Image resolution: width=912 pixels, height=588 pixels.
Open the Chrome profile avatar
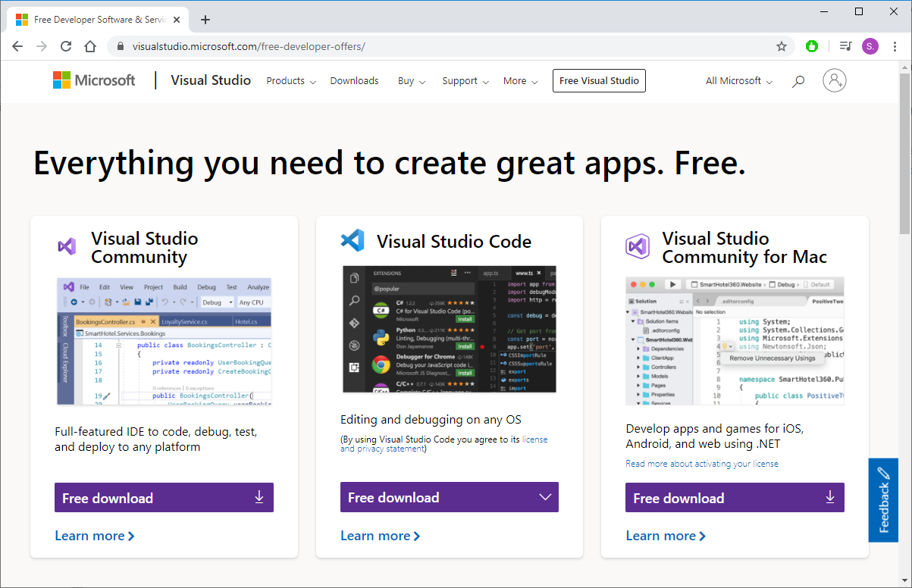click(x=870, y=46)
